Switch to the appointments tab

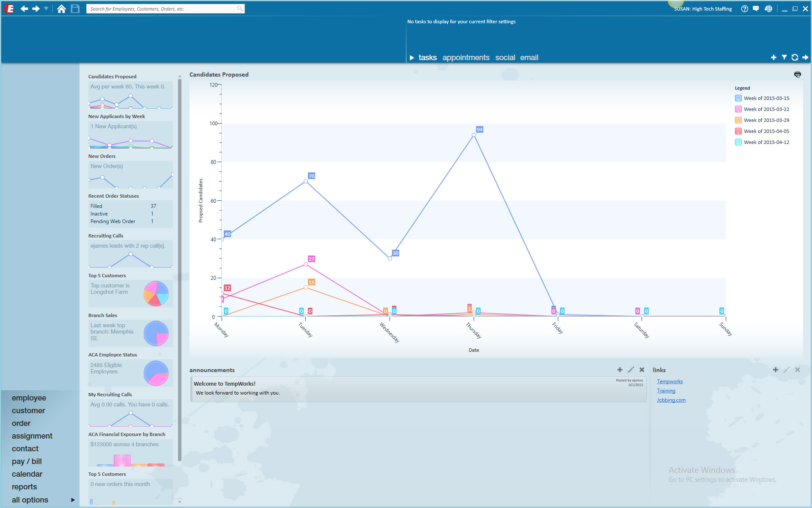[466, 58]
